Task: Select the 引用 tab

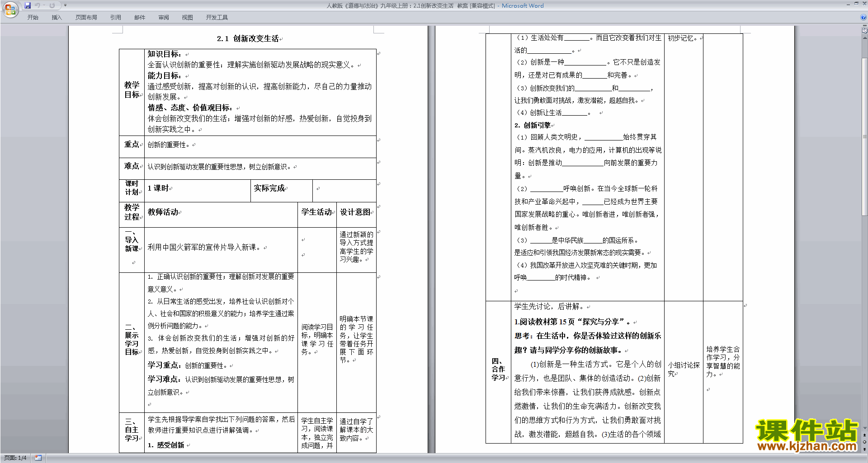Action: tap(115, 17)
